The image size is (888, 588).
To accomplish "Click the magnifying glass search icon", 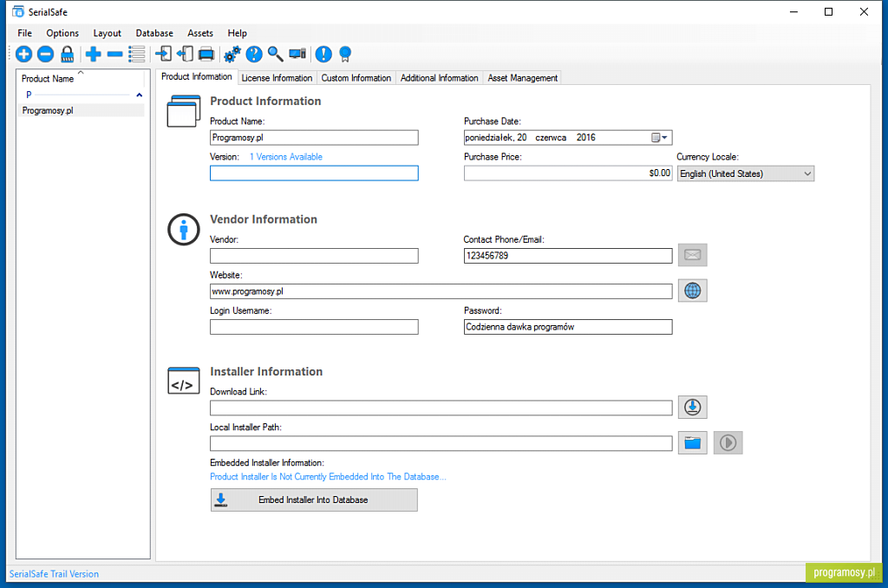I will coord(275,55).
